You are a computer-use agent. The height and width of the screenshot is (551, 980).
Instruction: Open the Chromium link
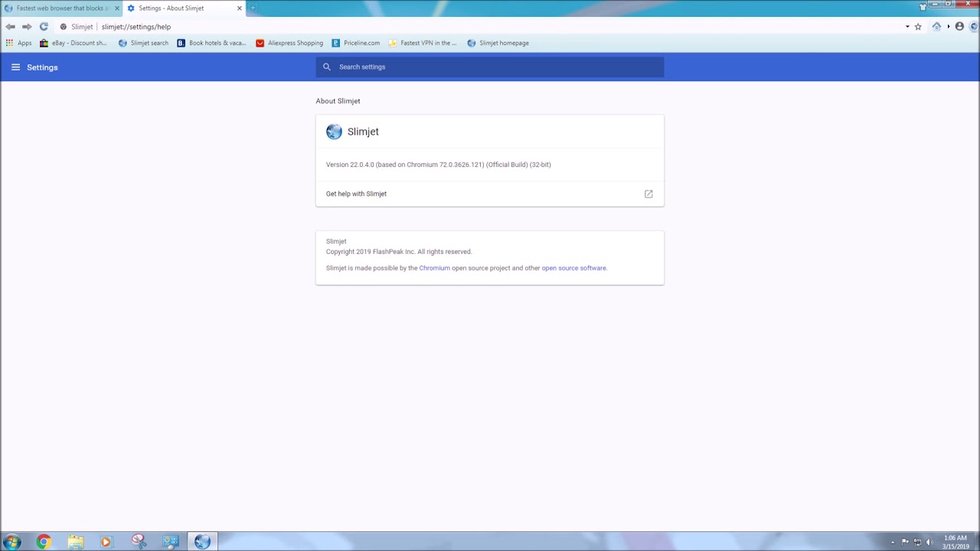[x=434, y=268]
